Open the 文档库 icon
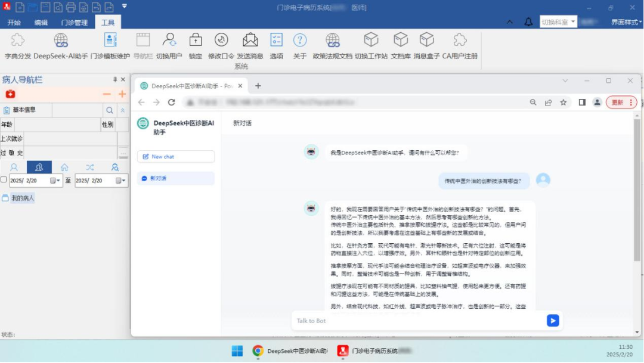 pyautogui.click(x=401, y=46)
